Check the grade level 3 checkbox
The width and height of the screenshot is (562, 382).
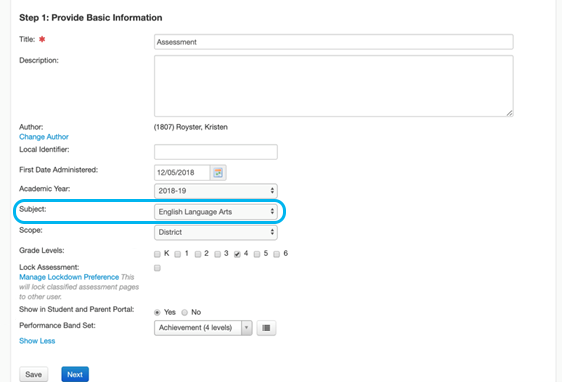tap(217, 254)
